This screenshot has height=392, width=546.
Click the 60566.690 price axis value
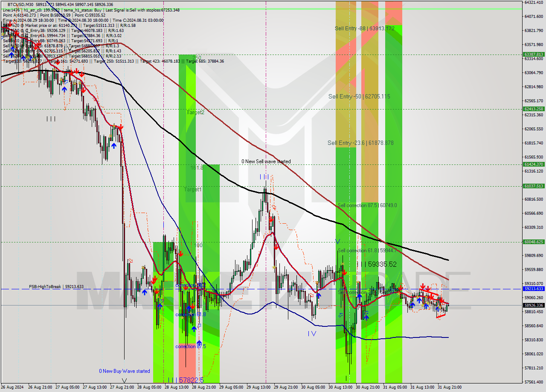(533, 213)
